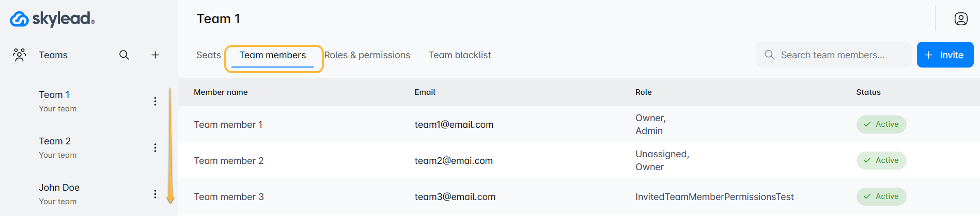This screenshot has width=980, height=216.
Task: Open team search via magnifier icon
Action: pos(124,55)
